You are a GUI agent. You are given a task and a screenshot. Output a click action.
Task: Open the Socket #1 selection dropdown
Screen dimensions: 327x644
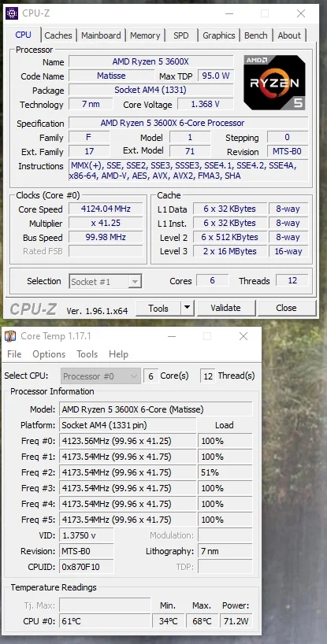[106, 281]
